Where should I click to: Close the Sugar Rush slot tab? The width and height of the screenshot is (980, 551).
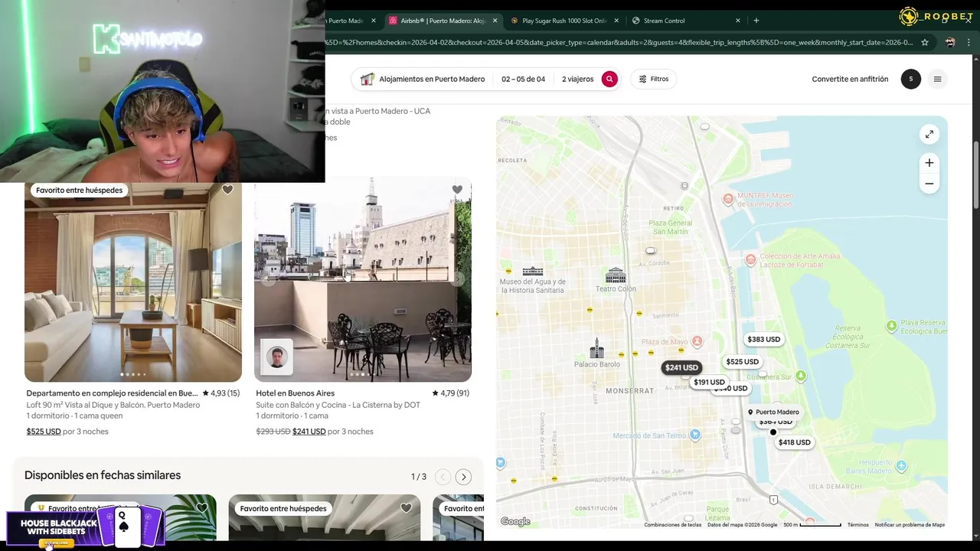pos(616,21)
